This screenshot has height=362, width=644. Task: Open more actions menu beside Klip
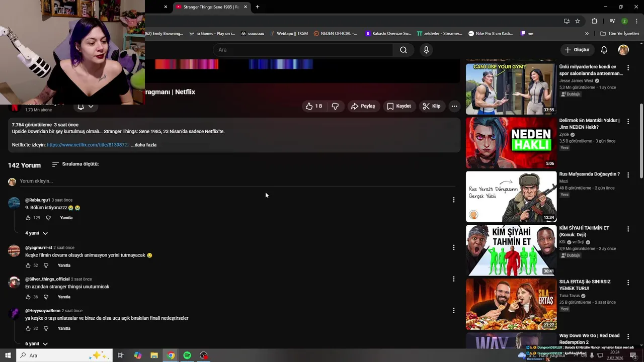pyautogui.click(x=454, y=106)
